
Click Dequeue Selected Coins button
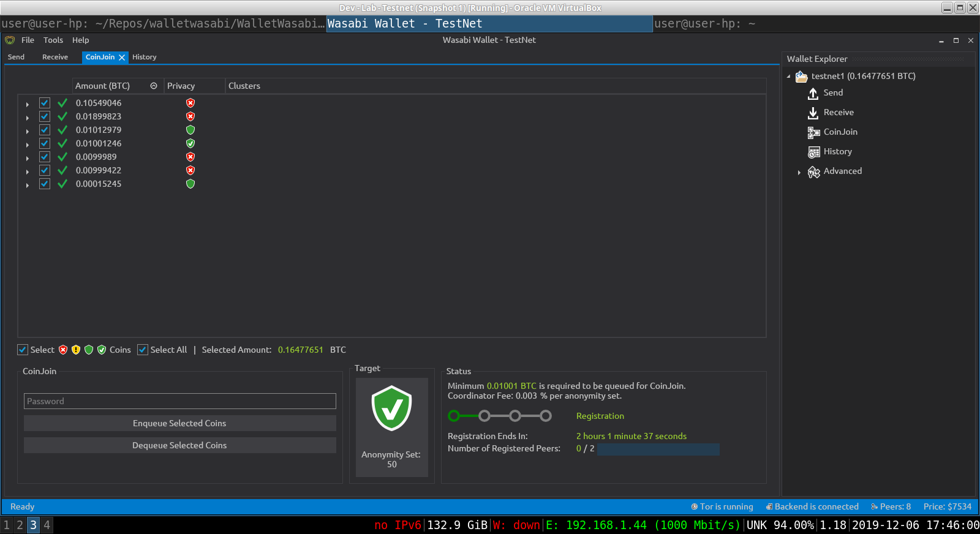179,445
